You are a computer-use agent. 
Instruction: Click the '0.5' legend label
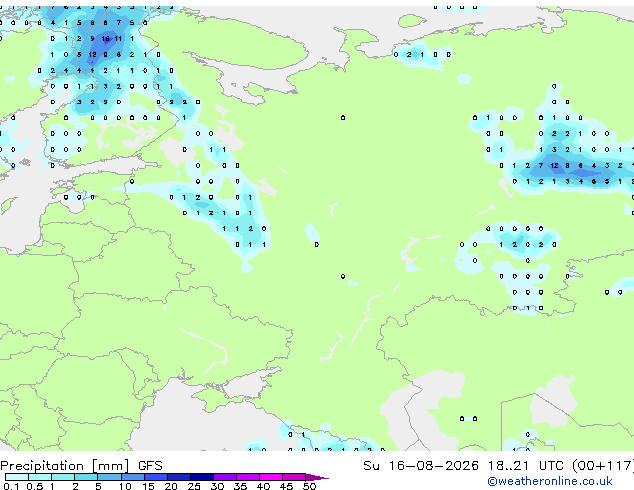coord(35,486)
